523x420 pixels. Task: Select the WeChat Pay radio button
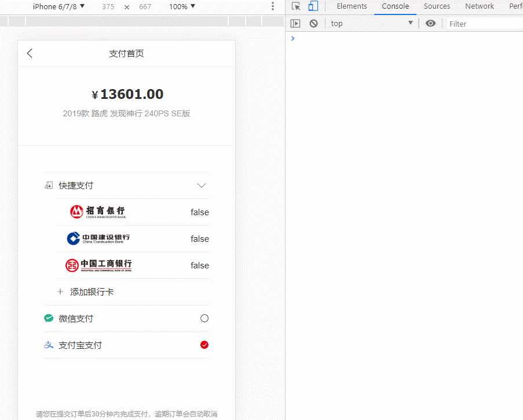204,318
